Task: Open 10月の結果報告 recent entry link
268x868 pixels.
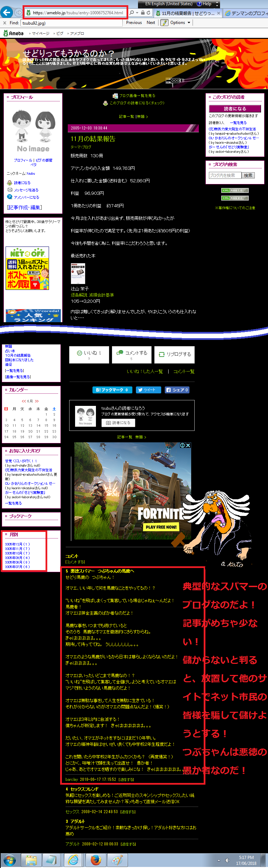Action: click(x=18, y=355)
